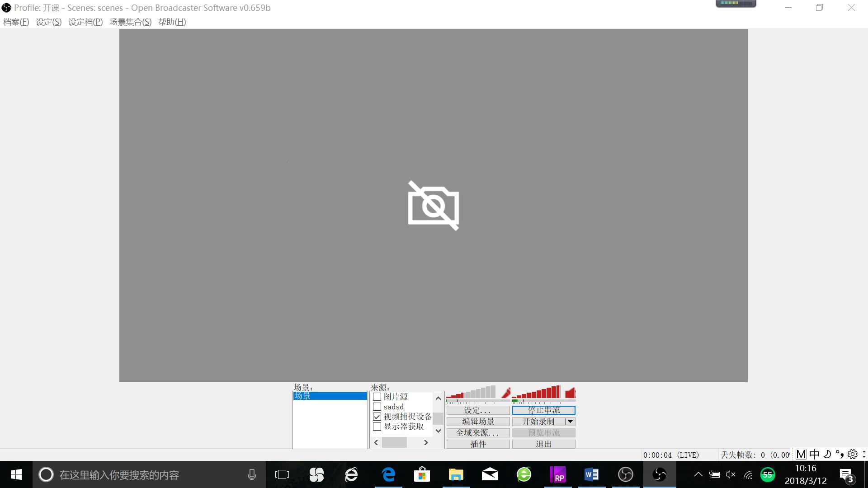Open the Windows Start menu
This screenshot has height=488, width=868.
[x=16, y=474]
